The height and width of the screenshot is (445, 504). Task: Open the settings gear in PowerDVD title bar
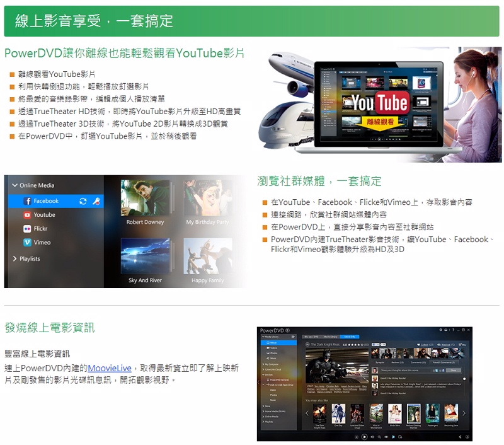(x=441, y=330)
